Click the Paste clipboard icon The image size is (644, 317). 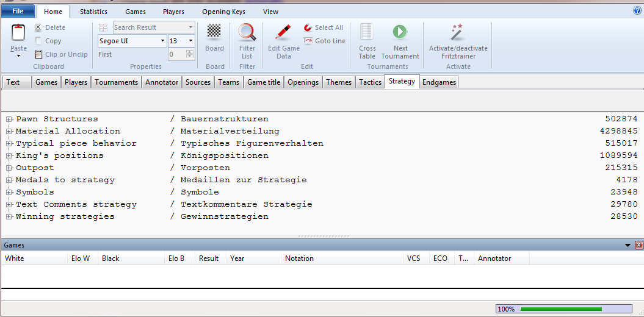click(18, 34)
